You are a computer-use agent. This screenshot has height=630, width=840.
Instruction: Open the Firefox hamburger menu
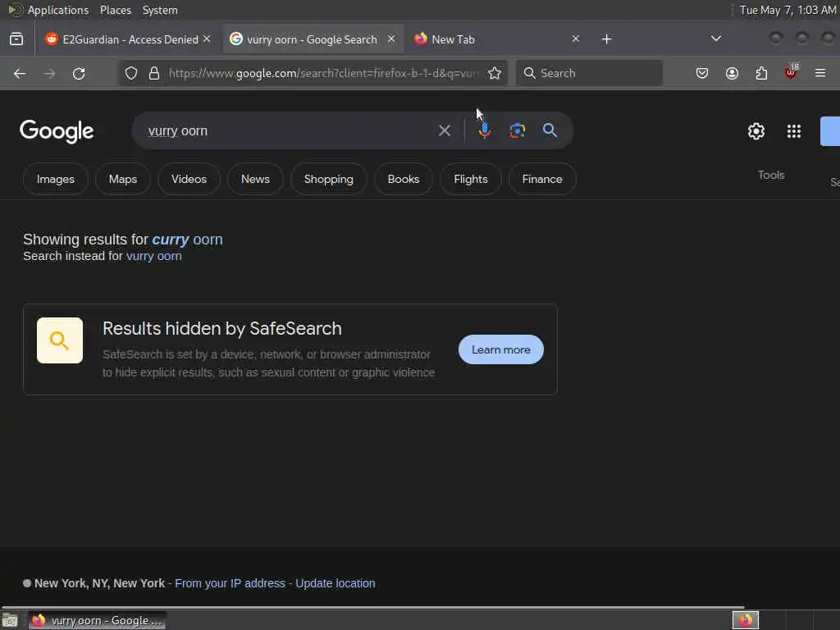[x=820, y=73]
